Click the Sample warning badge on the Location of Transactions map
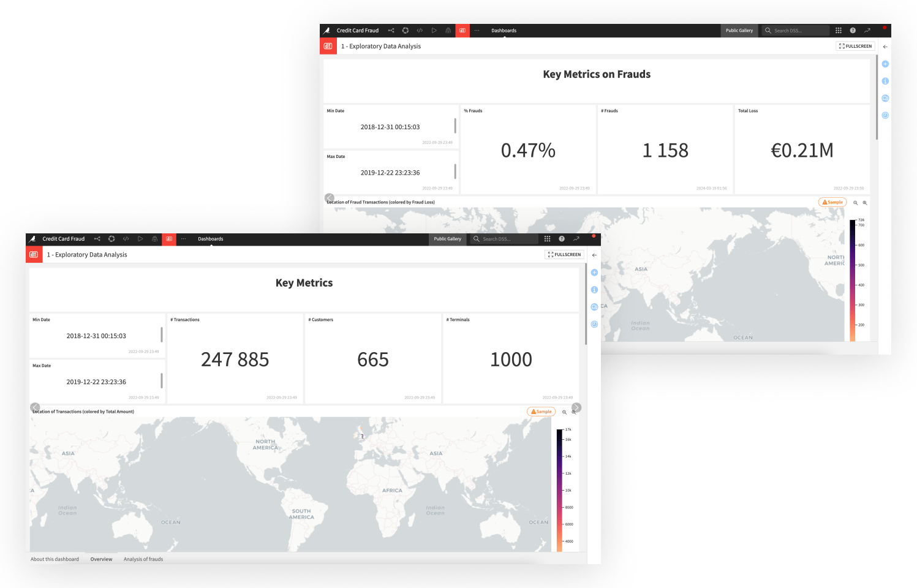The height and width of the screenshot is (588, 917). (541, 412)
